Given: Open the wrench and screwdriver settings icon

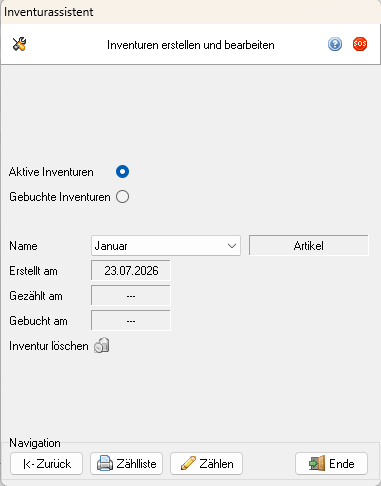Looking at the screenshot, I should tap(19, 44).
